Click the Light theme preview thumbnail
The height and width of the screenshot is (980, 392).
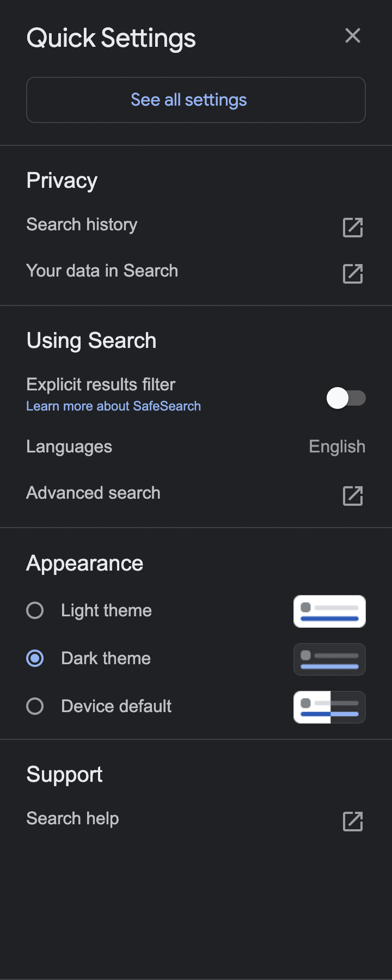[329, 611]
